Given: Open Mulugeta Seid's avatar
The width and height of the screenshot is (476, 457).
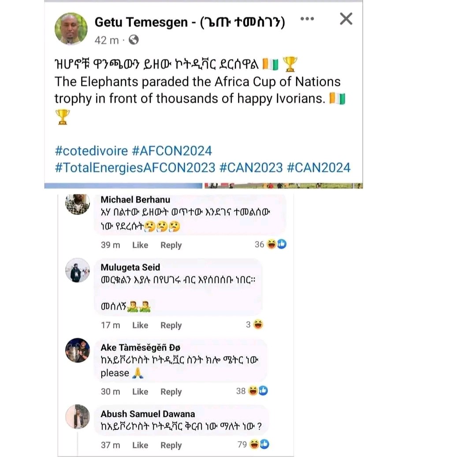Looking at the screenshot, I should [x=78, y=270].
